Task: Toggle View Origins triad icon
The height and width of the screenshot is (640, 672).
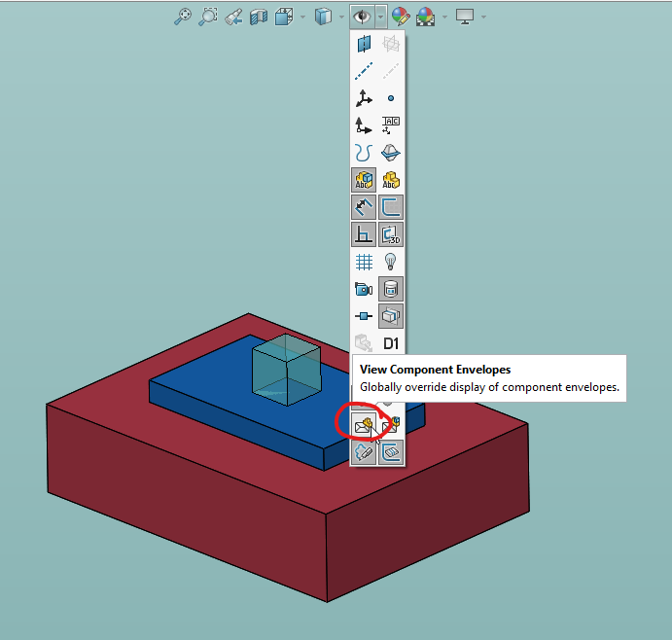Action: (x=364, y=98)
